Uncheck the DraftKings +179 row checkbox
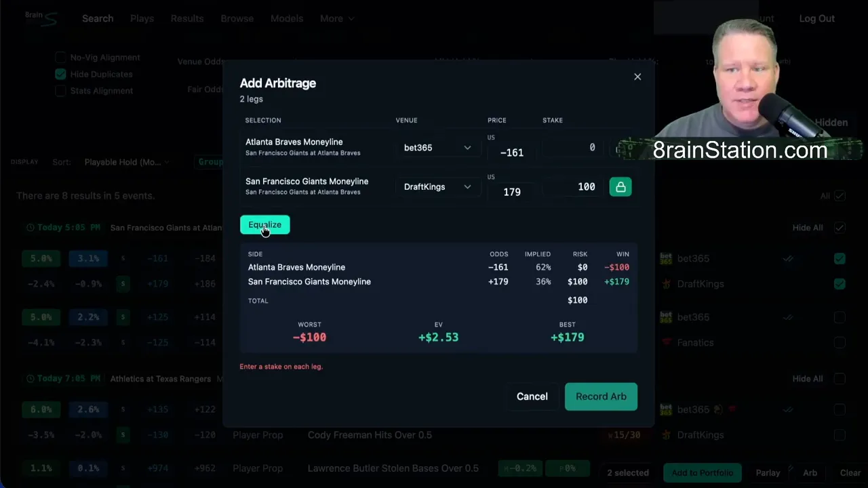 pyautogui.click(x=840, y=284)
